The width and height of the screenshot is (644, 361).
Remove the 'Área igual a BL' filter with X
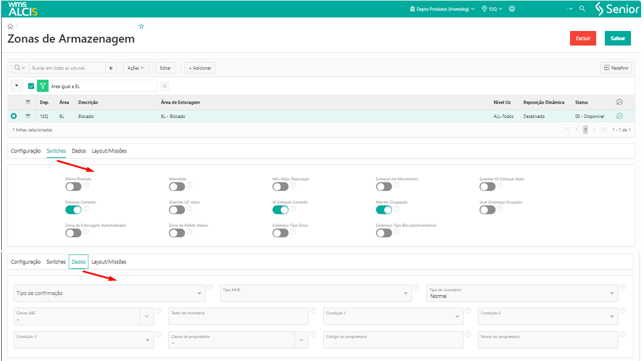pos(164,86)
